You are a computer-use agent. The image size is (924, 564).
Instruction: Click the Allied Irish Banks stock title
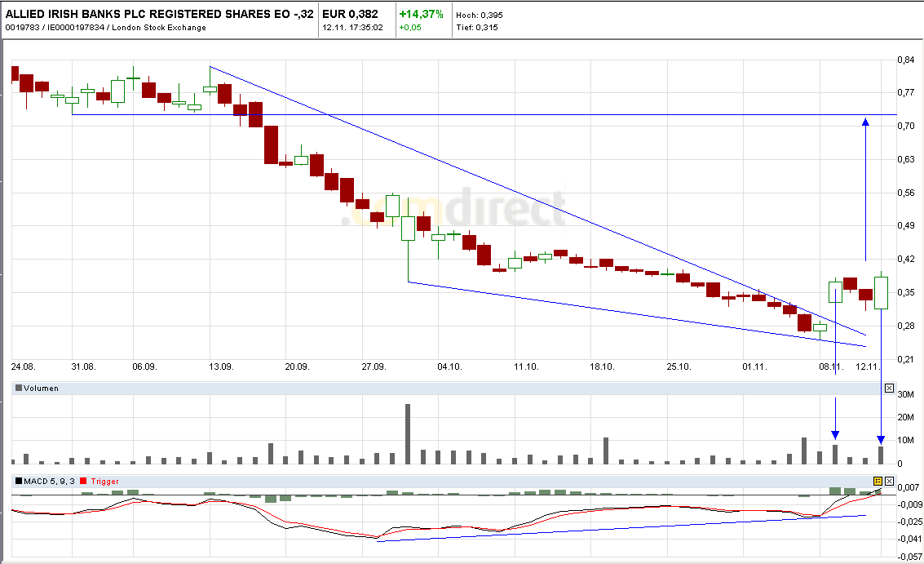159,14
